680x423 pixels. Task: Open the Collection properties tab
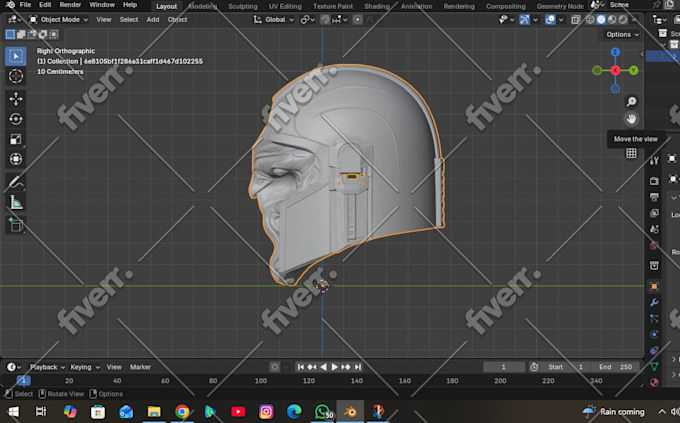pyautogui.click(x=654, y=266)
